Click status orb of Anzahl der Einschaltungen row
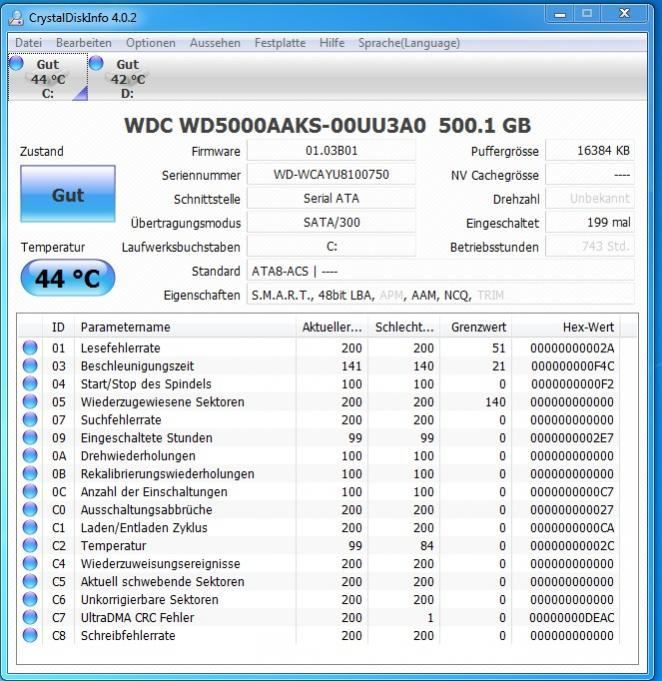Screen dimensions: 662x681 (30, 491)
